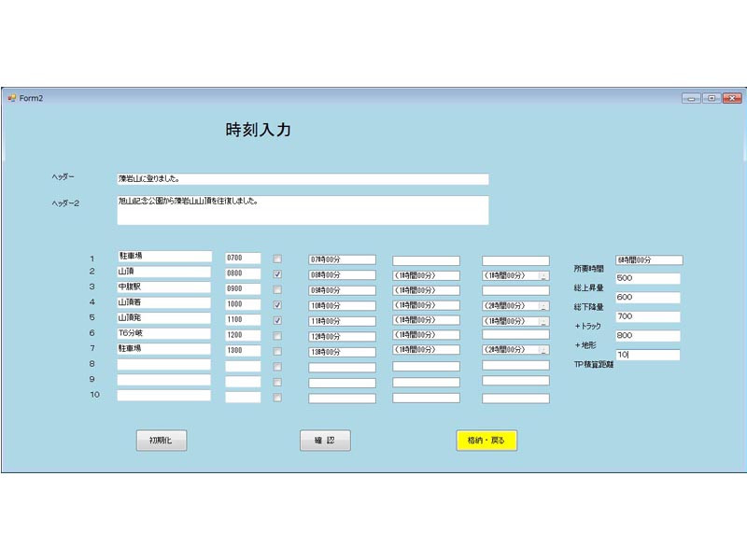Tick the empty row 8 checkbox

click(x=277, y=366)
